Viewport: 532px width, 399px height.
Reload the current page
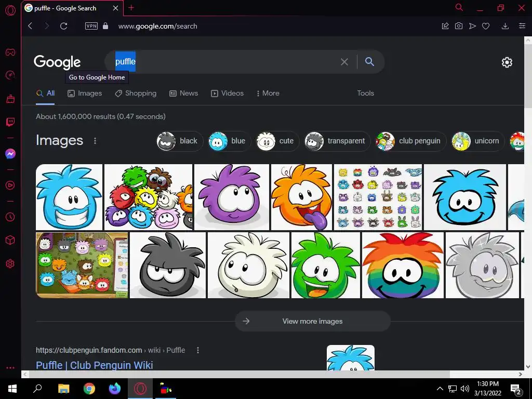click(63, 26)
